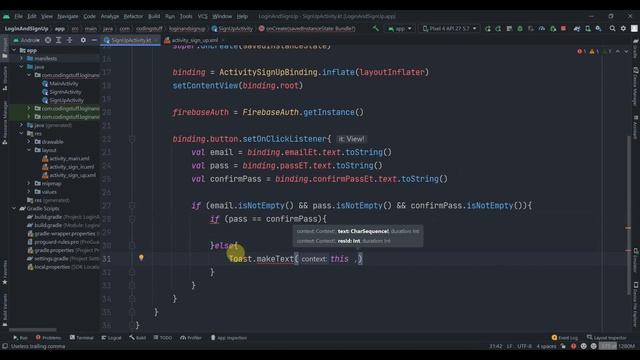Image resolution: width=640 pixels, height=360 pixels.
Task: Open the app run configuration dropdown
Action: tap(400, 29)
